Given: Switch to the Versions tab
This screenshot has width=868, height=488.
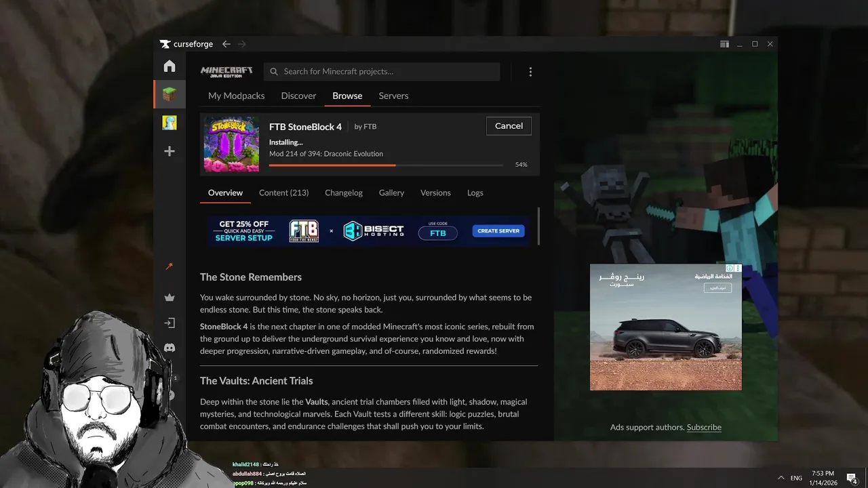Looking at the screenshot, I should [x=435, y=192].
